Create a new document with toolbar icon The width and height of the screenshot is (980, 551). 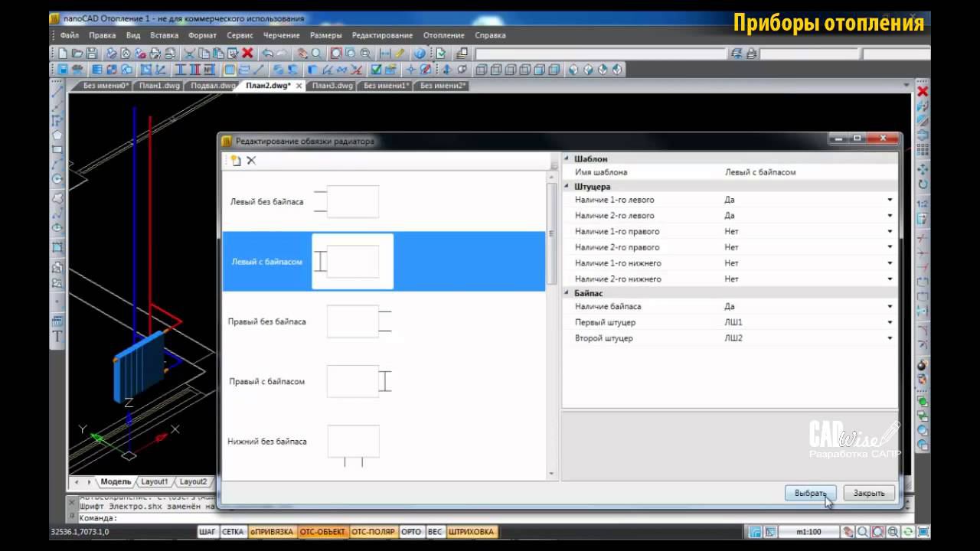63,54
